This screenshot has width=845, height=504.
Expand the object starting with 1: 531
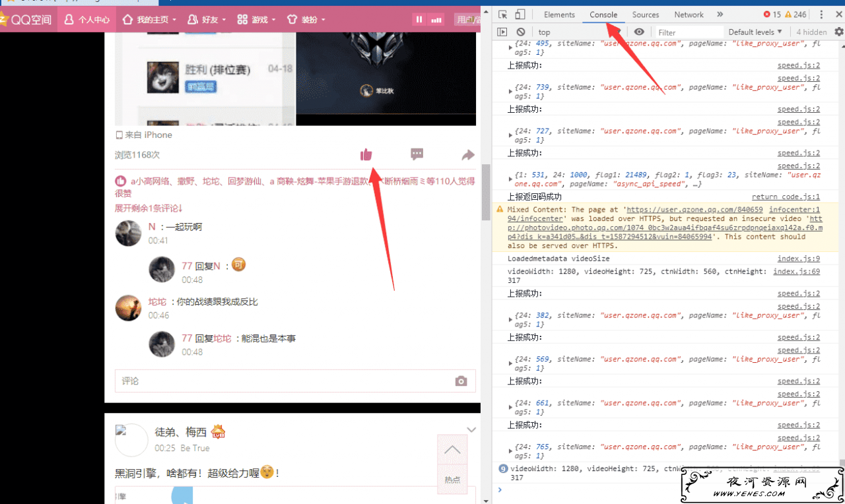510,179
